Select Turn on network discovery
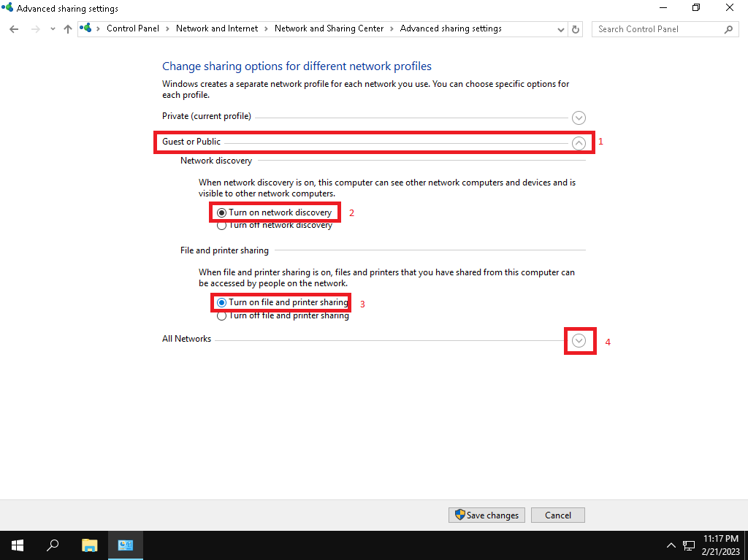This screenshot has width=748, height=560. coord(222,212)
